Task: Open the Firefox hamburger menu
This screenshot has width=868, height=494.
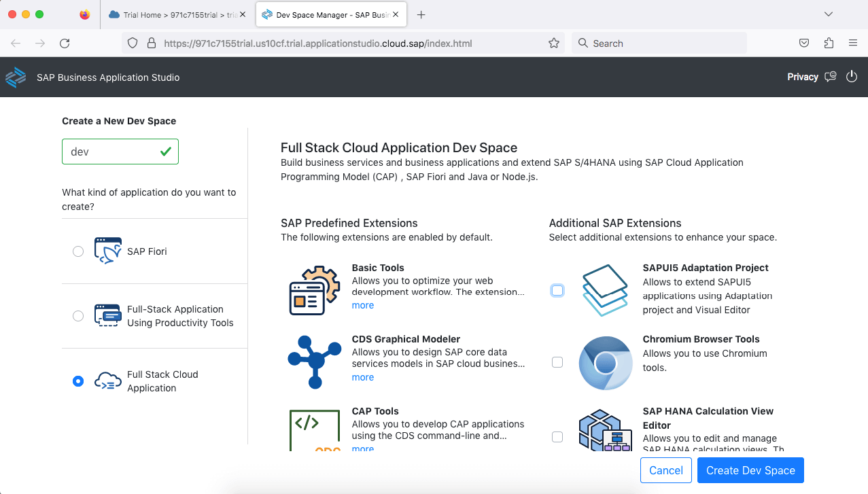Action: click(x=853, y=43)
